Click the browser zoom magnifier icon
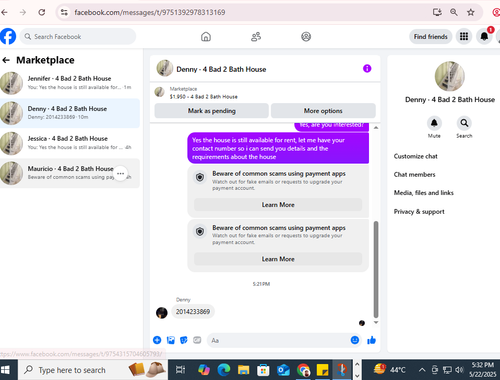 click(x=454, y=12)
